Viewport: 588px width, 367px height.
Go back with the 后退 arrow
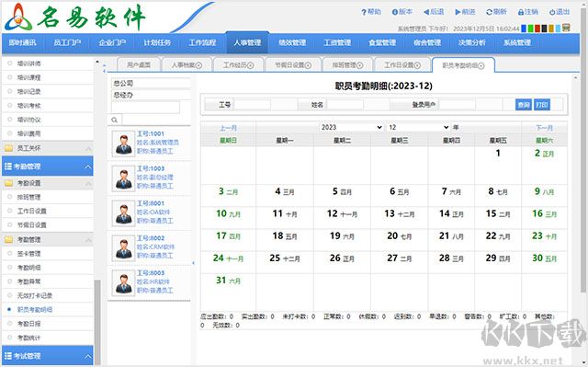(x=426, y=12)
